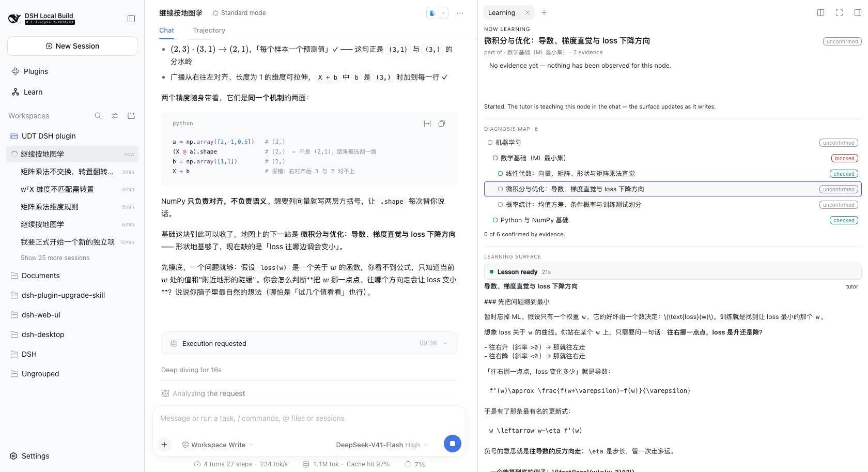The height and width of the screenshot is (472, 868).
Task: Click the New Session button
Action: 72,46
